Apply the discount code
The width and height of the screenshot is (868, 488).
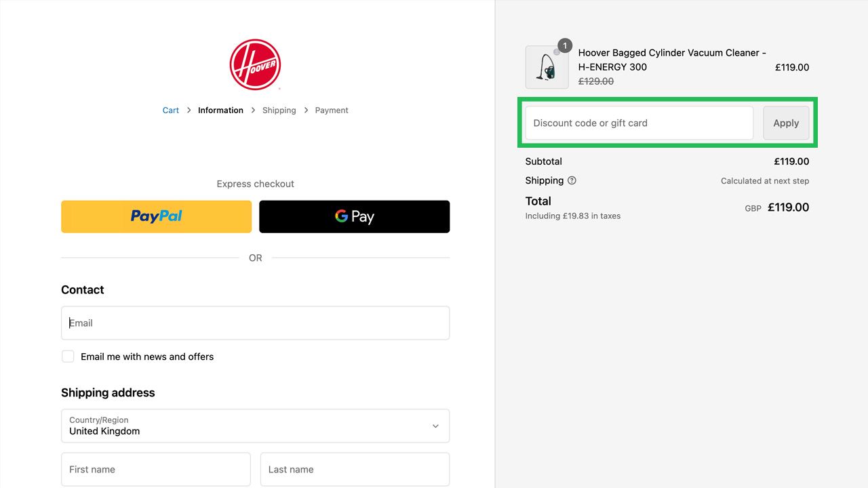(x=786, y=123)
